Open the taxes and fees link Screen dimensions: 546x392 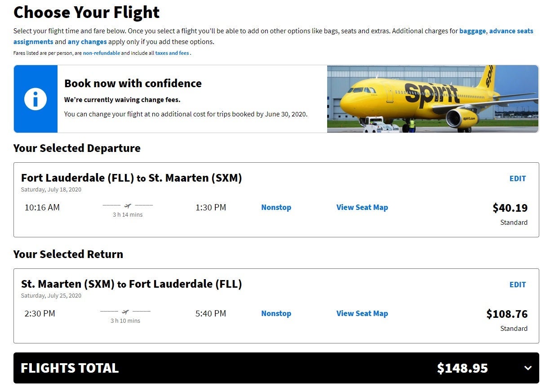(172, 53)
